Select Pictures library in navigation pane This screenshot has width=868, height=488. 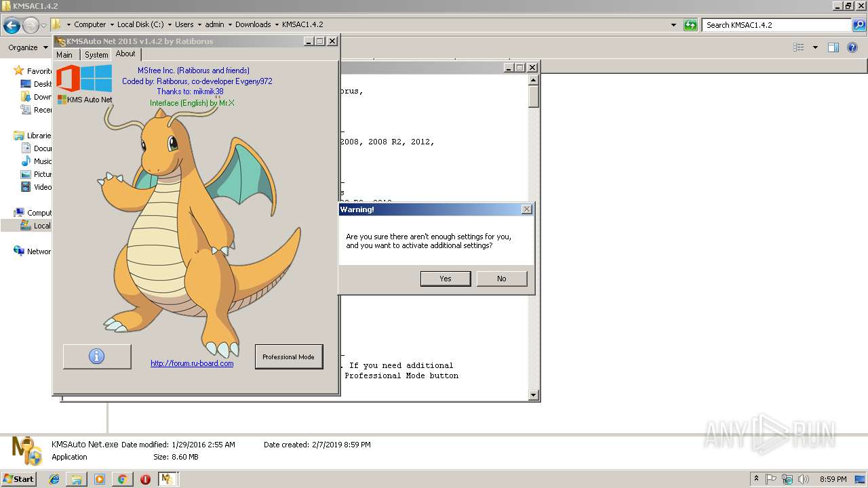[35, 174]
